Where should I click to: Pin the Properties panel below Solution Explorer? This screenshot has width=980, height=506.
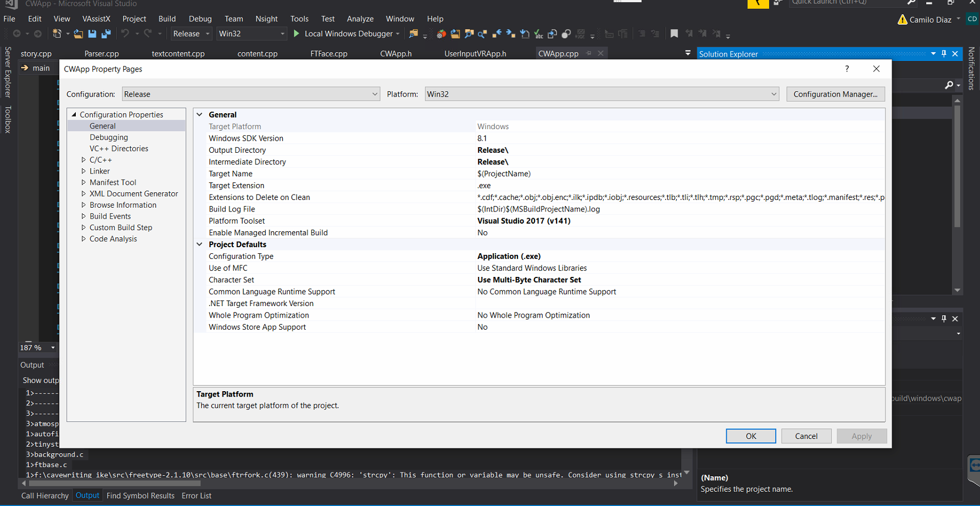click(944, 319)
